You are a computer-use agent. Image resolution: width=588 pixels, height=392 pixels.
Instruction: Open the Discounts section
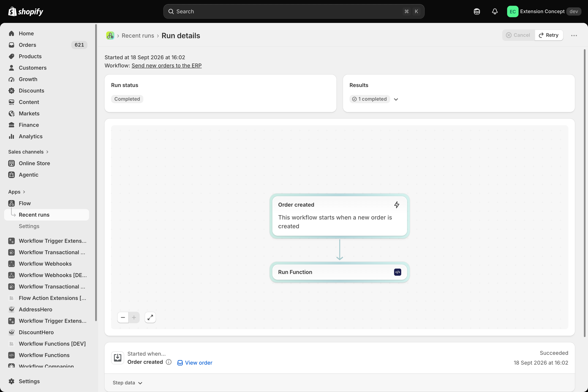(x=47, y=91)
